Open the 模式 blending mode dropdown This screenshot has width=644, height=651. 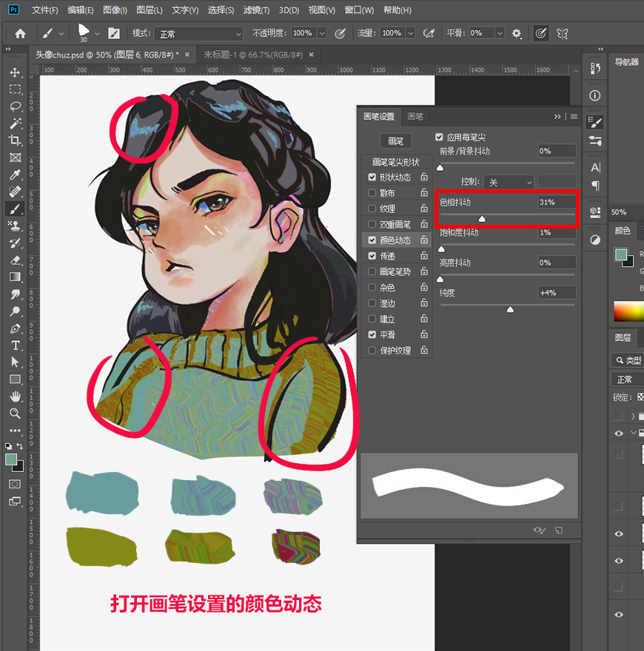tap(198, 33)
